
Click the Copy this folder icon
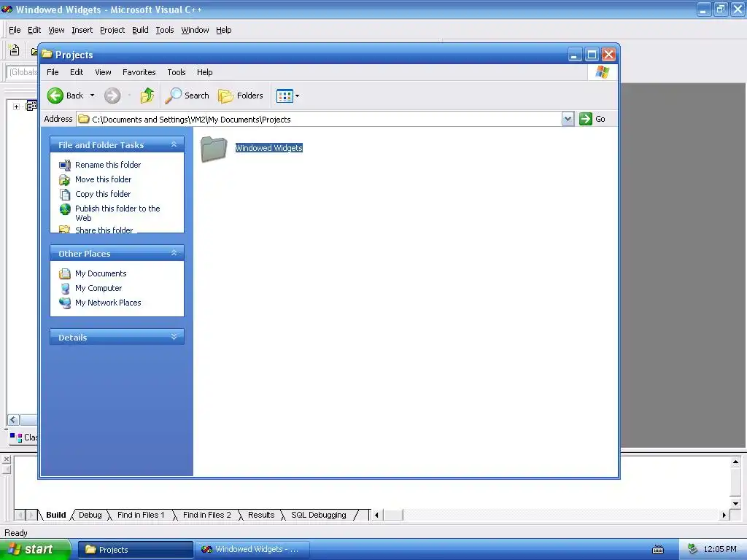click(65, 194)
